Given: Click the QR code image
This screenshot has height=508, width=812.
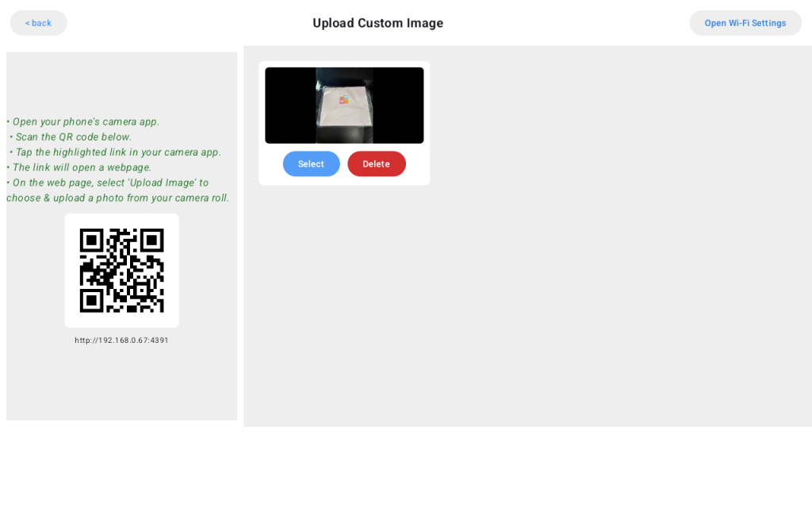Looking at the screenshot, I should (x=121, y=271).
